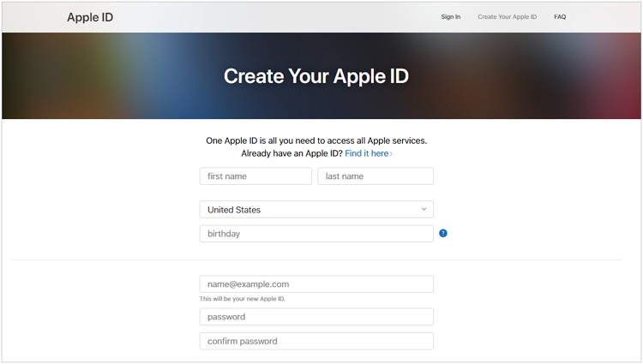The width and height of the screenshot is (643, 364).
Task: Open the FAQ page
Action: [x=560, y=17]
